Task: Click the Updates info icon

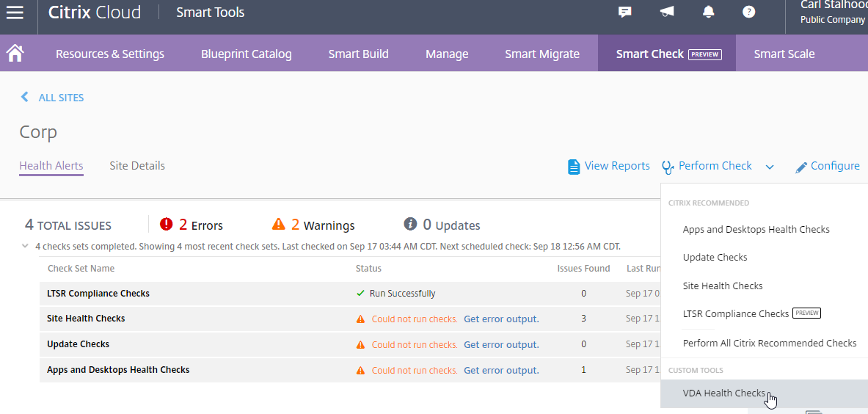Action: tap(410, 224)
